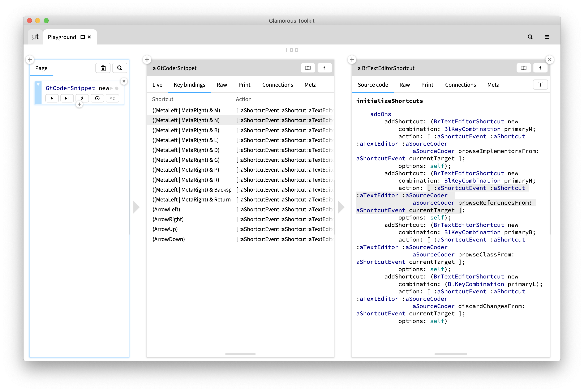Run the snippet with play button
The height and width of the screenshot is (392, 584).
click(52, 98)
